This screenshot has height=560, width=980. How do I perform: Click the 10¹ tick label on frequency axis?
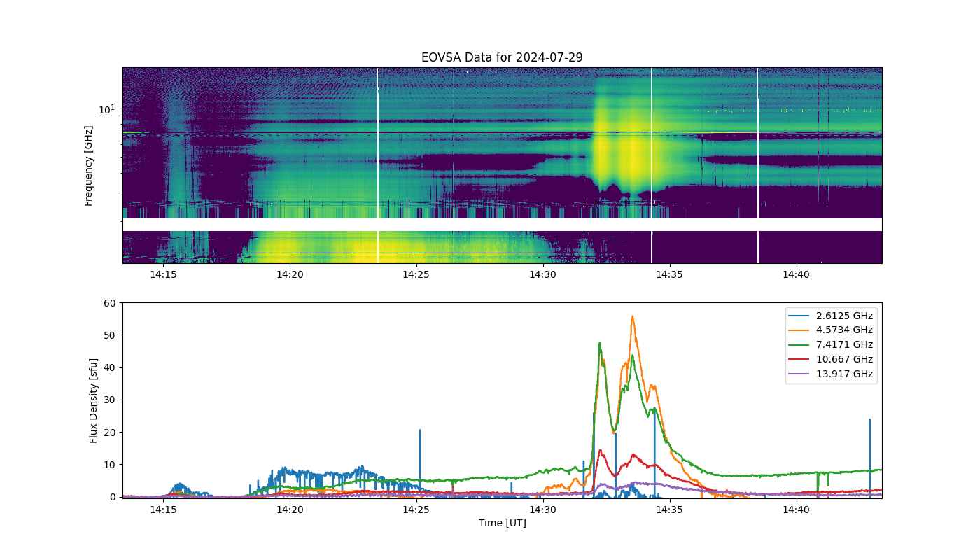107,109
